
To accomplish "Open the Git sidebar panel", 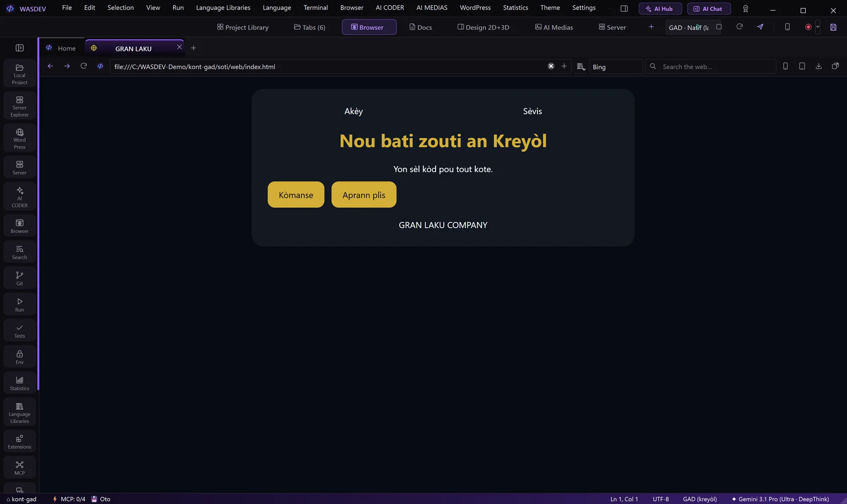I will pos(19,278).
